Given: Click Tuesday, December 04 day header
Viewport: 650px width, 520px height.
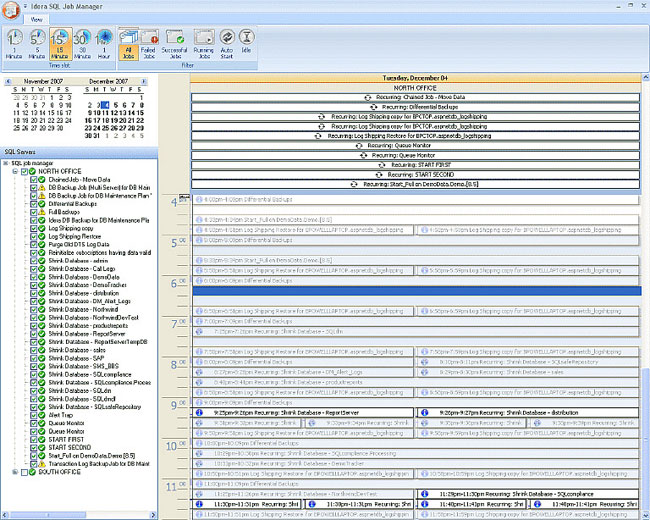Looking at the screenshot, I should click(x=415, y=78).
